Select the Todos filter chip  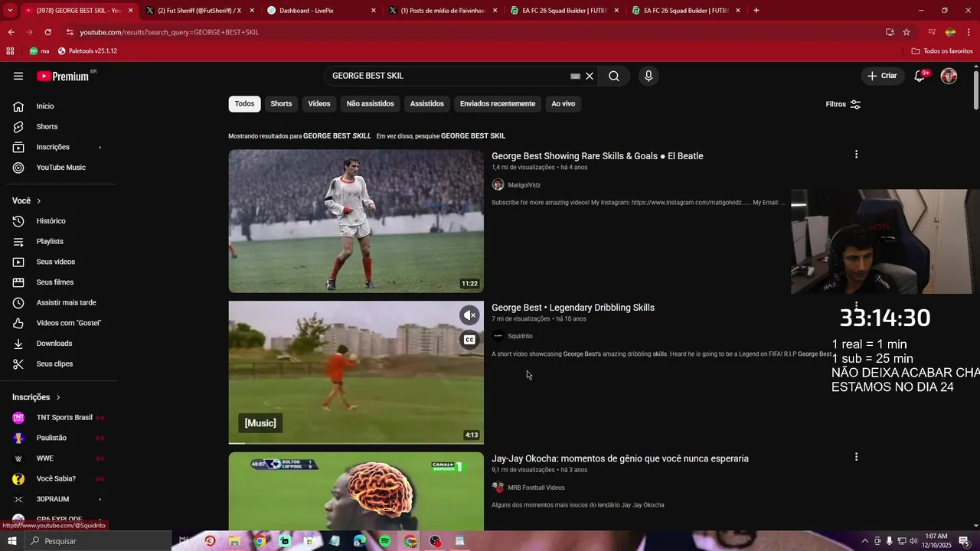244,104
